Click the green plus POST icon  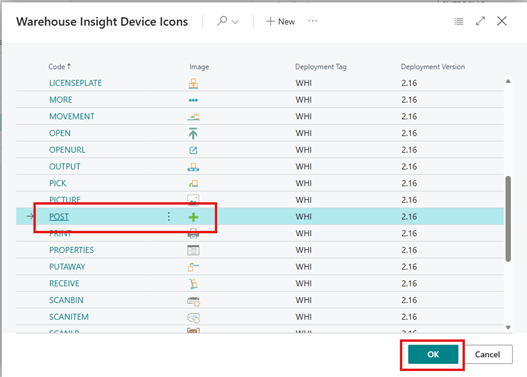(x=193, y=217)
